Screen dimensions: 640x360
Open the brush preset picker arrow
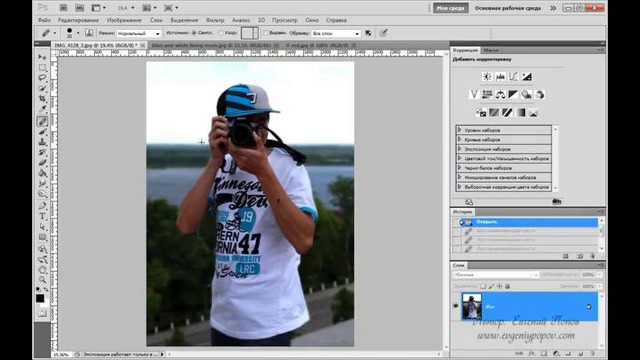click(x=78, y=33)
